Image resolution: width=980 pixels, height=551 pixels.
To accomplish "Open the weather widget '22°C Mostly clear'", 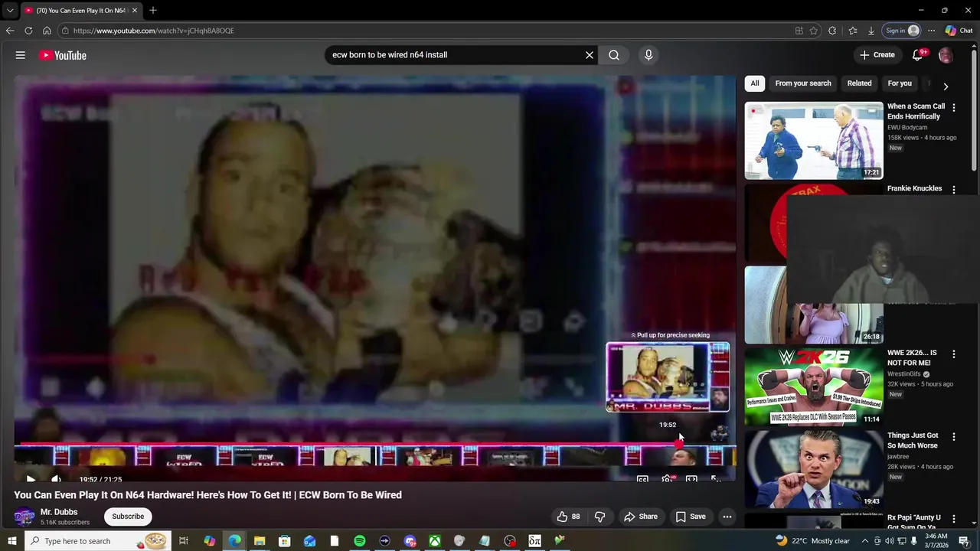I will (812, 541).
